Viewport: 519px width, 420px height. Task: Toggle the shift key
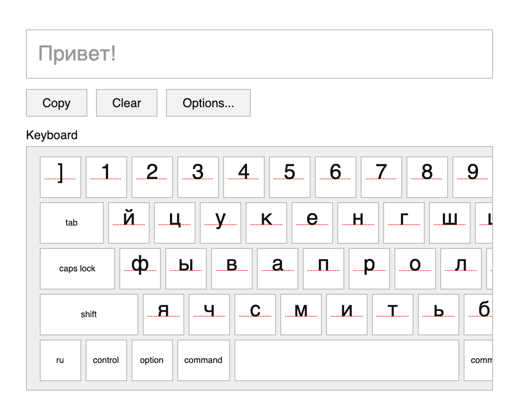pyautogui.click(x=89, y=314)
